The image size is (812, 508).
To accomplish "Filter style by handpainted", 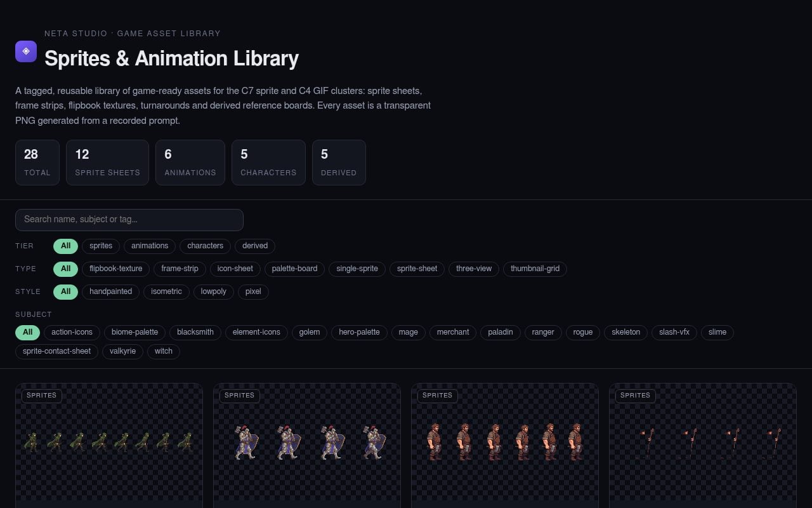I will point(110,291).
